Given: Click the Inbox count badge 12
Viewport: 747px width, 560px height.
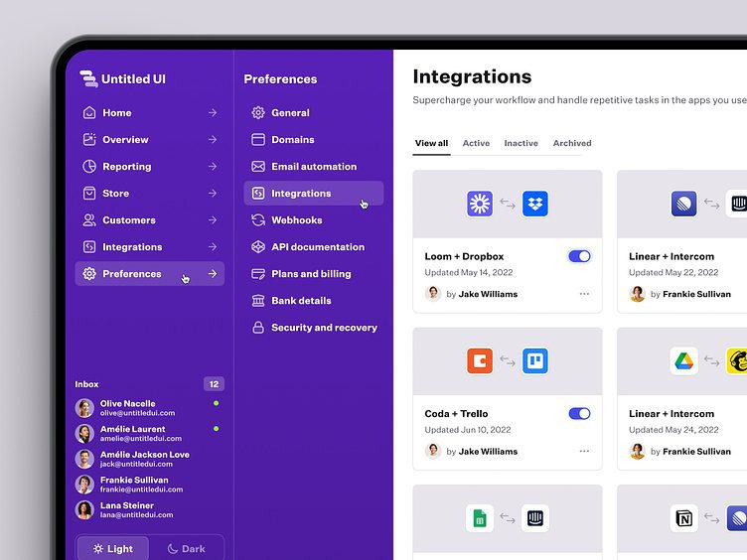Looking at the screenshot, I should pyautogui.click(x=214, y=384).
